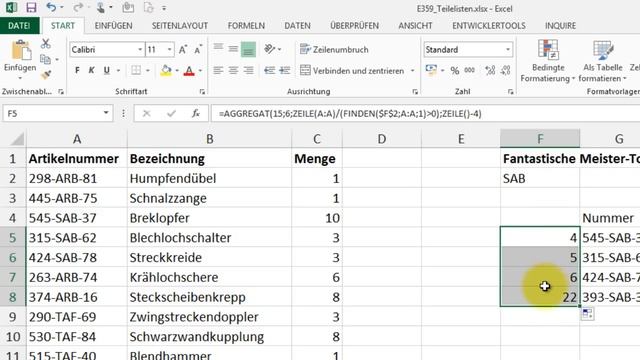
Task: Apply percent style format
Action: pos(455,71)
